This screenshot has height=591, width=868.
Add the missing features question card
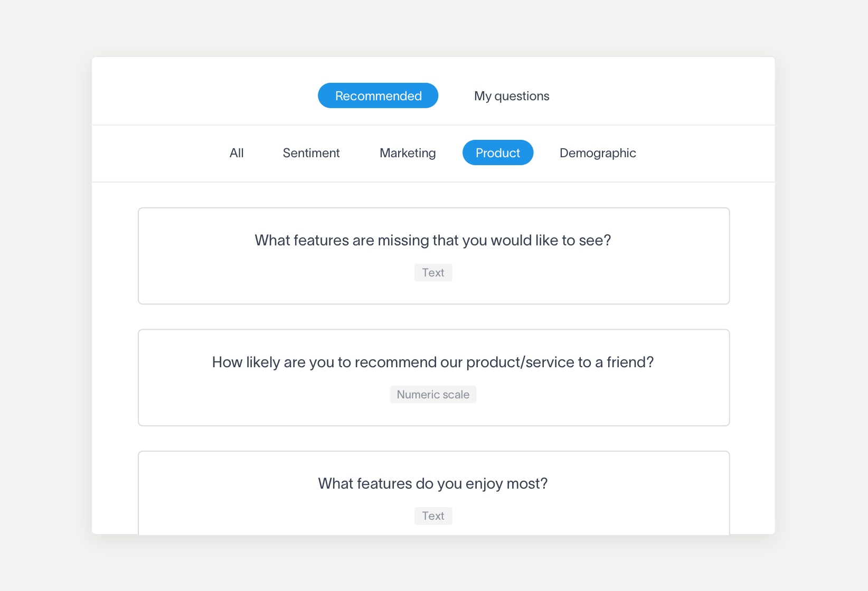[x=434, y=256]
